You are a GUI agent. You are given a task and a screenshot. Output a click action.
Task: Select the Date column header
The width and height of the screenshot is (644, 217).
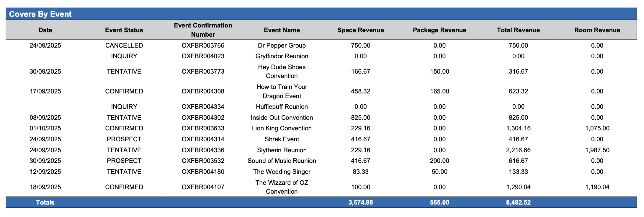(45, 30)
